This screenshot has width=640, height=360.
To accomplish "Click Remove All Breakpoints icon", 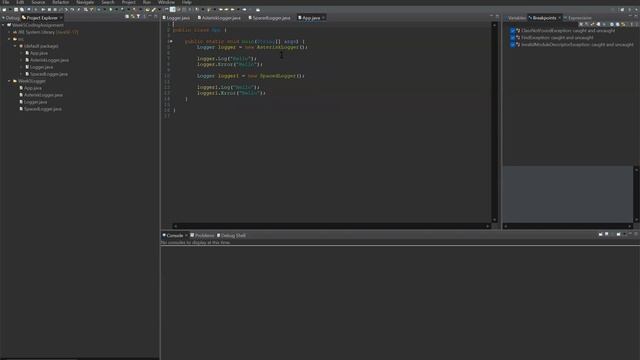I will pyautogui.click(x=587, y=24).
